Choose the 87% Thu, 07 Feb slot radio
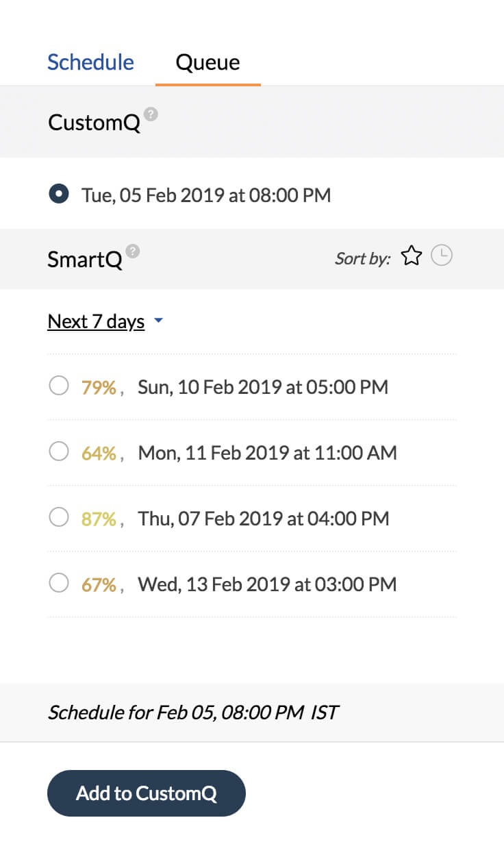 [x=59, y=518]
